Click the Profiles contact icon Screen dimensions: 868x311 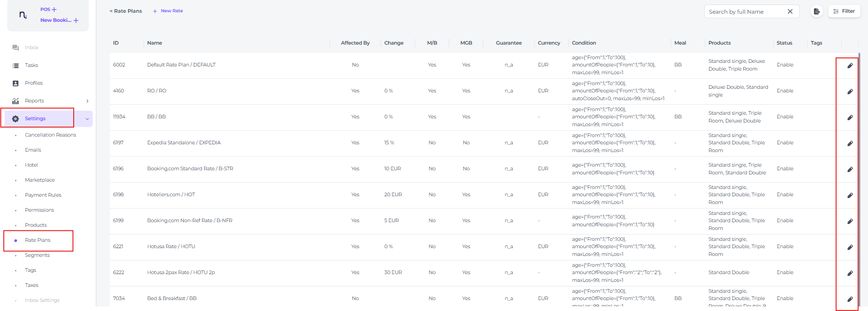pos(15,83)
